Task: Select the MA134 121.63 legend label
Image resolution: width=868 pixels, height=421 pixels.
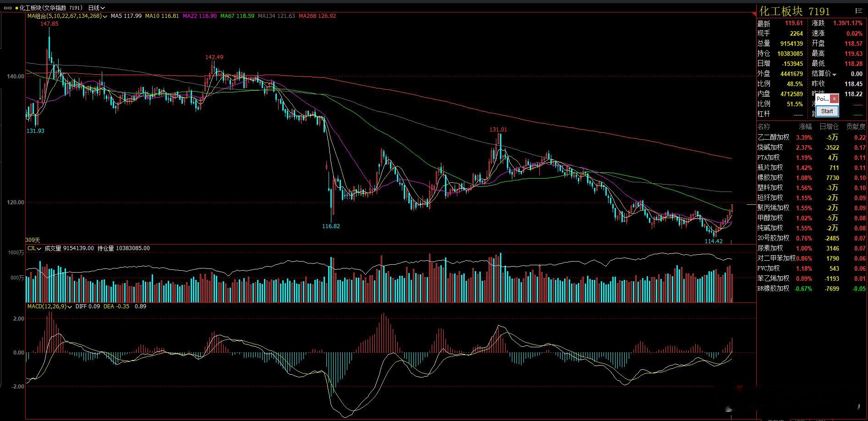Action: pyautogui.click(x=276, y=16)
